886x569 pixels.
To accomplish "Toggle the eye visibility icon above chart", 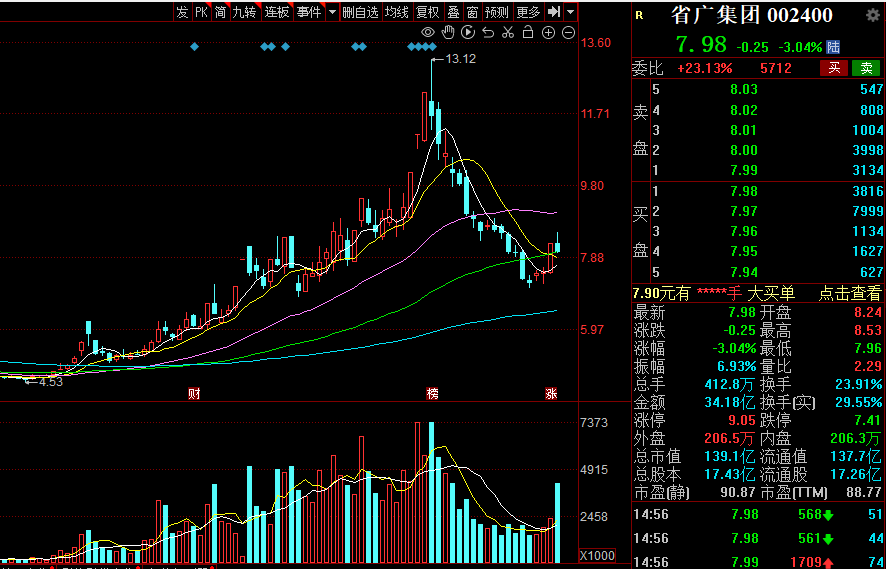I will coord(428,33).
